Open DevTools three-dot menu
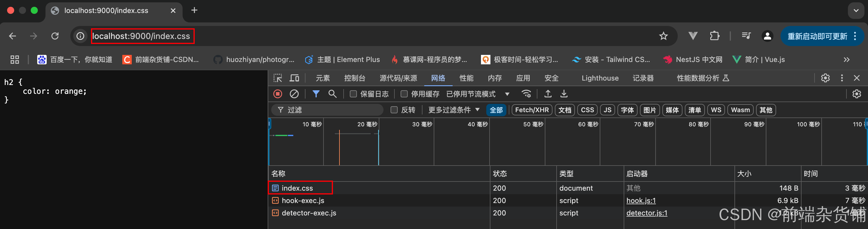Viewport: 868px width, 229px height. tap(842, 78)
